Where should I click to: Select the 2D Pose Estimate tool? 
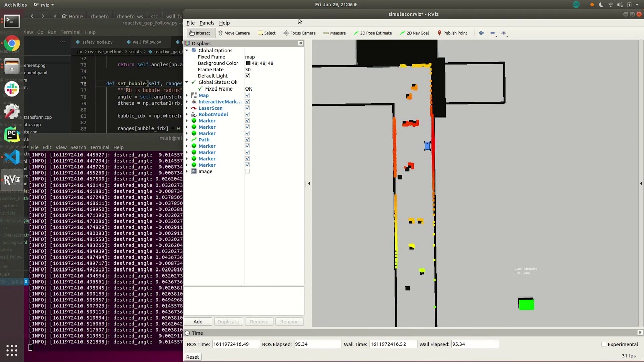click(x=372, y=33)
